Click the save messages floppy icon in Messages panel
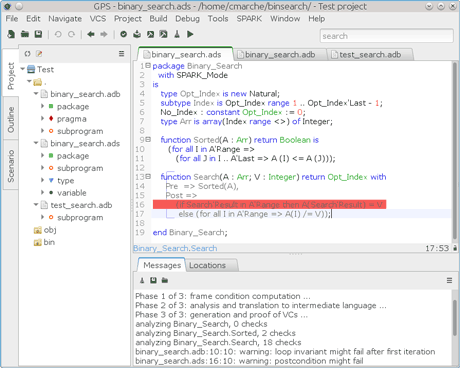Screen dimensions: 460x368 click(153, 280)
